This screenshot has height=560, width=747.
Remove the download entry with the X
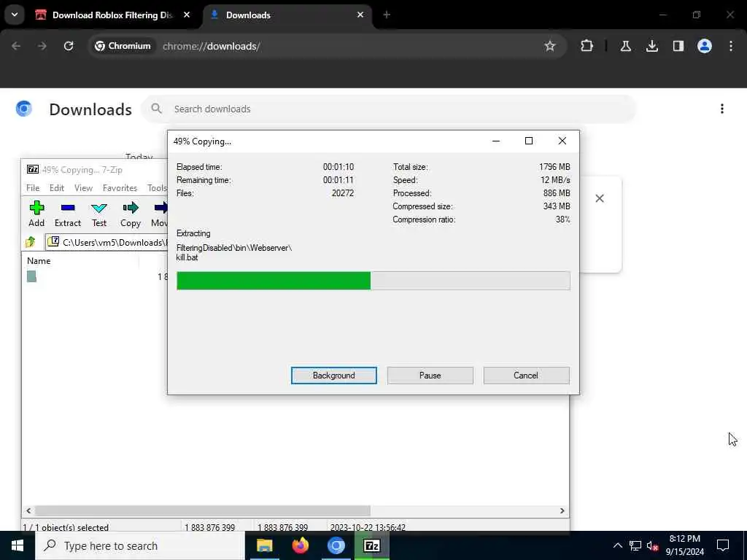tap(600, 198)
